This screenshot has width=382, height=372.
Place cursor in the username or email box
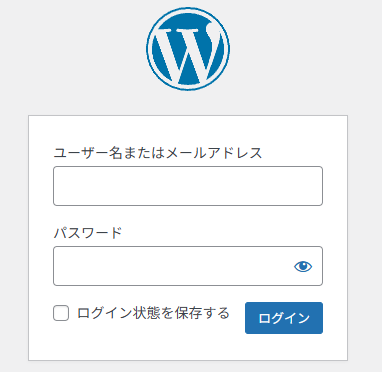[x=188, y=186]
